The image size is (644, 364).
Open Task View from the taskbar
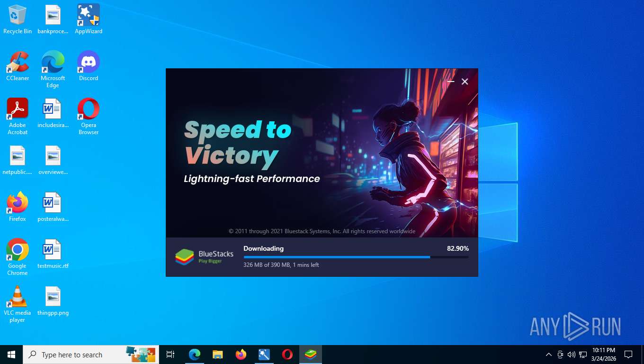point(170,355)
